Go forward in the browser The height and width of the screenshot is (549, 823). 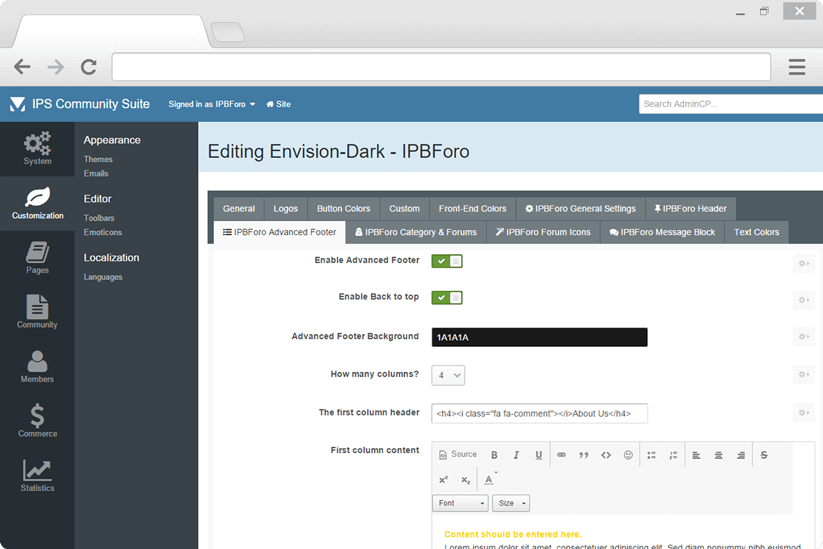55,67
